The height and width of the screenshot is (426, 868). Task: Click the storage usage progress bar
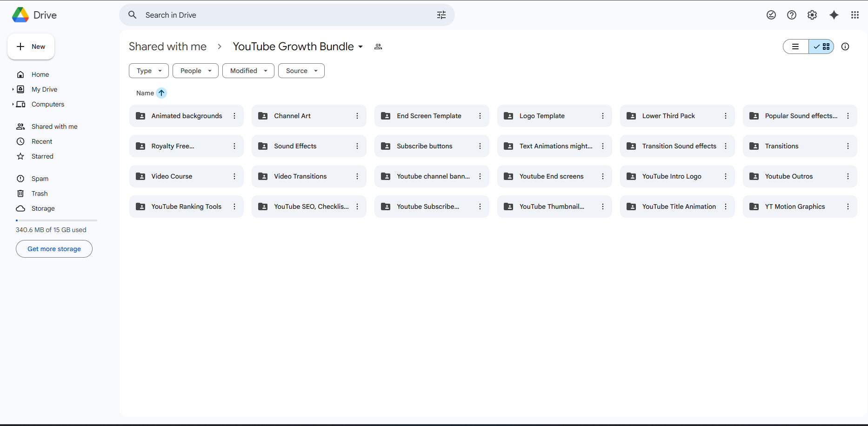[56, 220]
